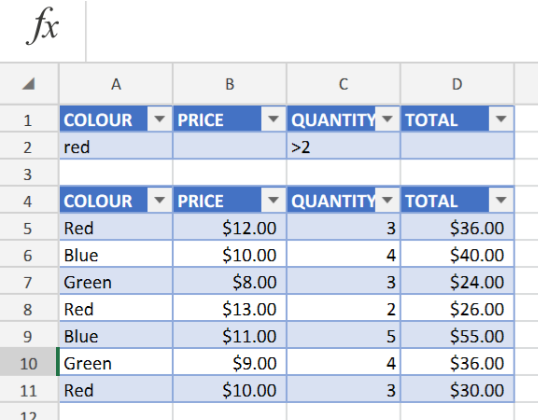Open PRICE filter dropdown in row 1
The width and height of the screenshot is (538, 420).
(273, 119)
